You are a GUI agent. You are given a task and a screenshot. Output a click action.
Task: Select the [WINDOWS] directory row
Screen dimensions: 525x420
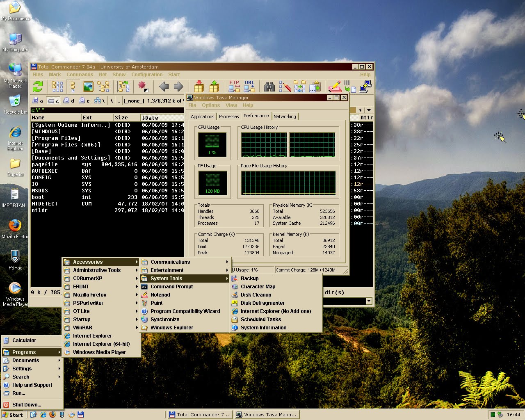pos(107,132)
